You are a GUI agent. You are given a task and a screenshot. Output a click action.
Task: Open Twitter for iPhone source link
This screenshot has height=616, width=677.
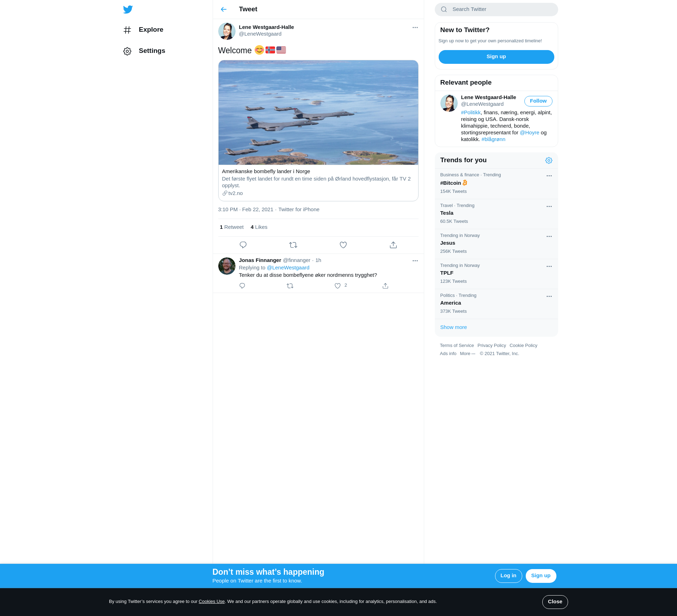pyautogui.click(x=299, y=209)
